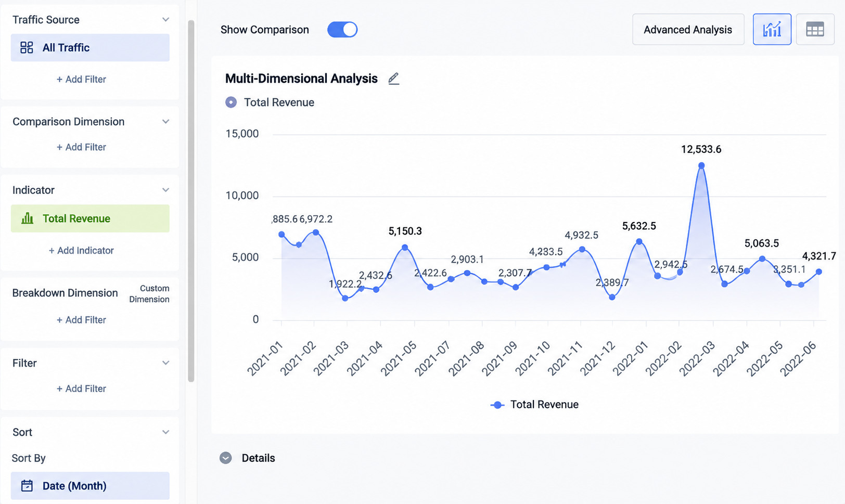Screen dimensions: 845x504
Task: Click the pencil edit title icon
Action: click(x=394, y=79)
